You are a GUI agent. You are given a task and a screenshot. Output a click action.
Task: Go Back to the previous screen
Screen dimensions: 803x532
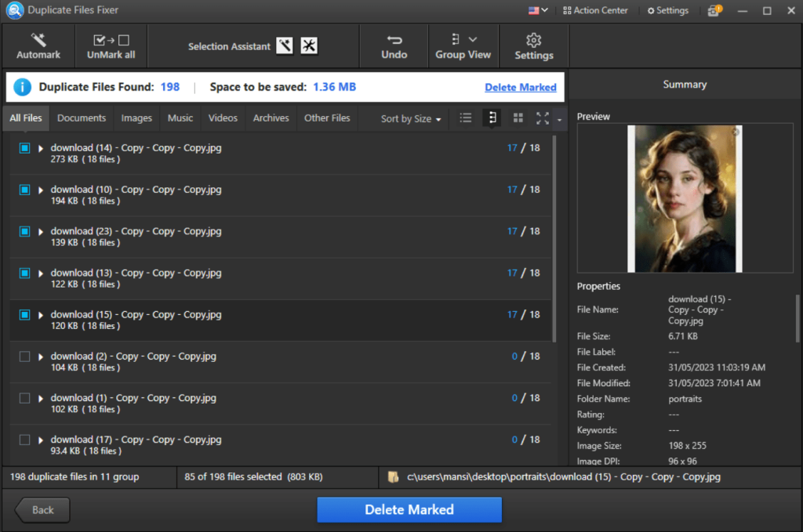pyautogui.click(x=42, y=510)
